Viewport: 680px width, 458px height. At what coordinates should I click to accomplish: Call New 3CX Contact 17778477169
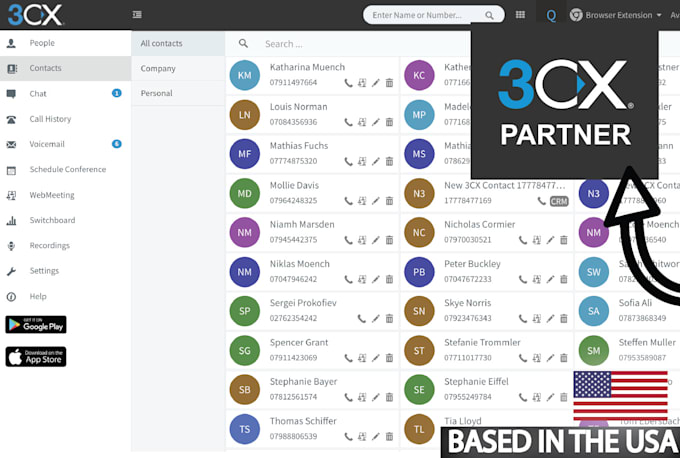(x=541, y=201)
